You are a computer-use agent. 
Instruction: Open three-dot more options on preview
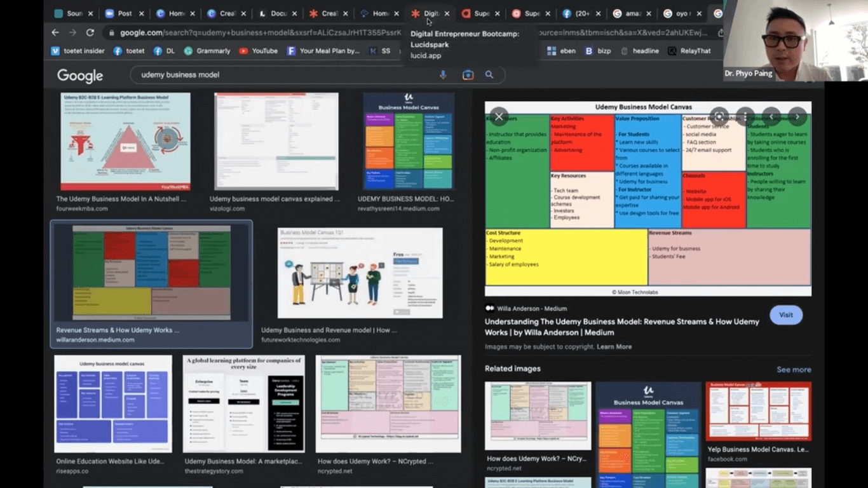(745, 116)
